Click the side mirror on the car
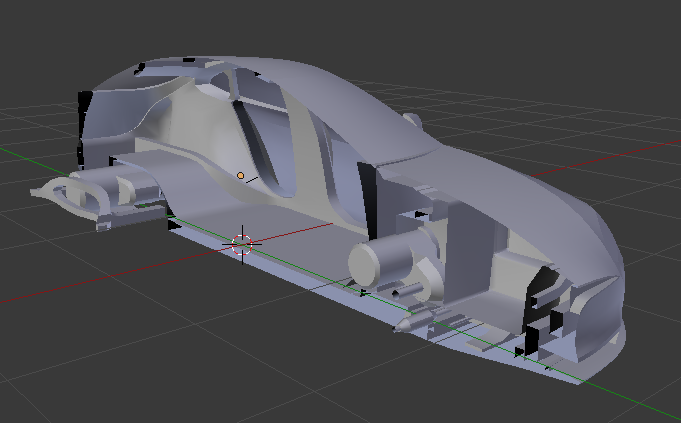Viewport: 681px width, 423px height. (x=413, y=119)
